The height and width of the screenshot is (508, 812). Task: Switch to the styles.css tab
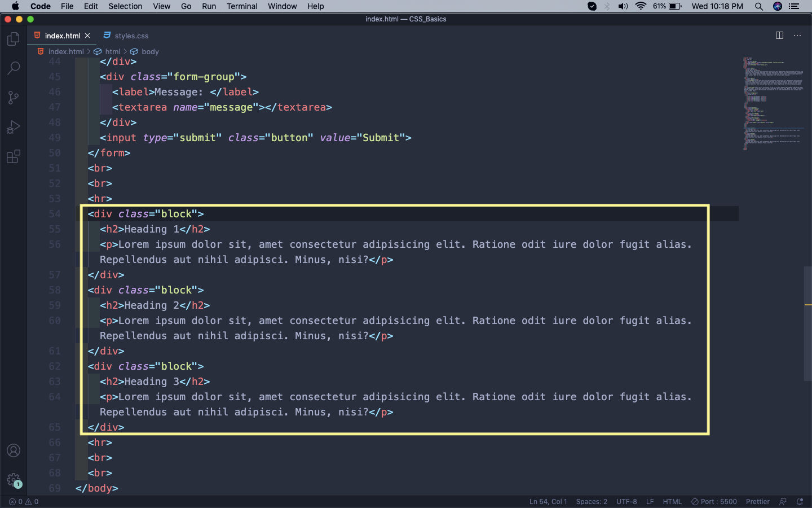pyautogui.click(x=126, y=36)
